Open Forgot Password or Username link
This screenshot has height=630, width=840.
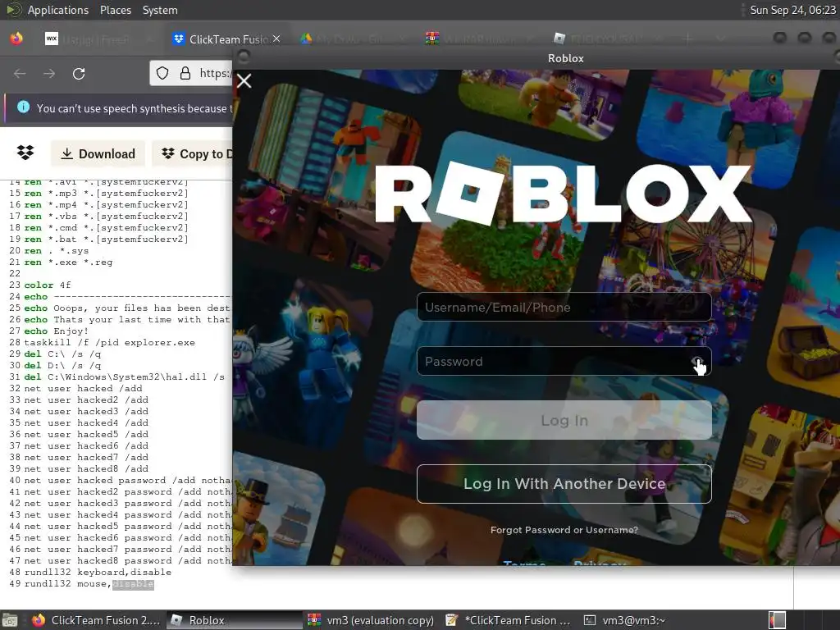pos(564,530)
